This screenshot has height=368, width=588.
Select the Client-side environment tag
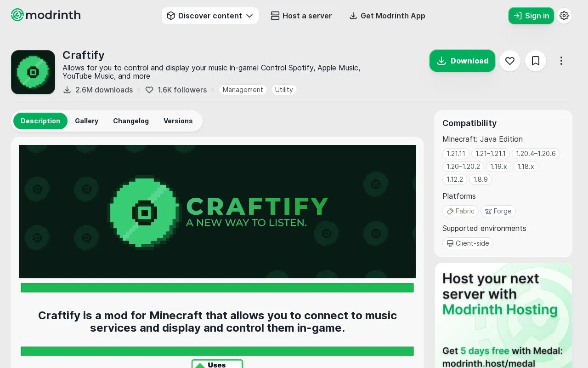click(468, 243)
